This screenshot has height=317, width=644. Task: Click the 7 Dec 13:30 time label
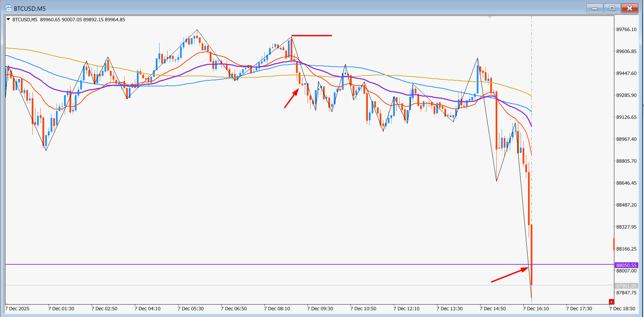(x=450, y=309)
